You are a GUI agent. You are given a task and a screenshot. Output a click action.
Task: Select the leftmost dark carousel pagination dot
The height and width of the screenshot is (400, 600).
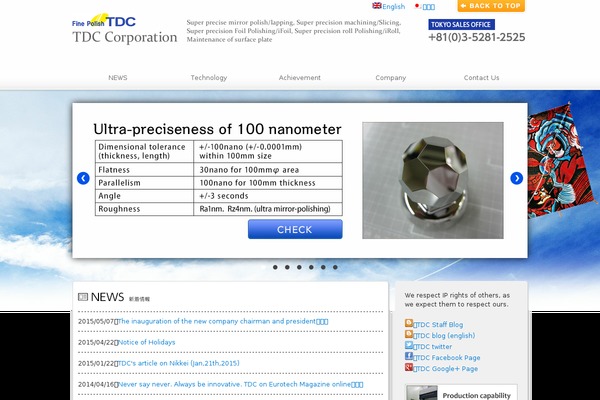click(x=275, y=267)
